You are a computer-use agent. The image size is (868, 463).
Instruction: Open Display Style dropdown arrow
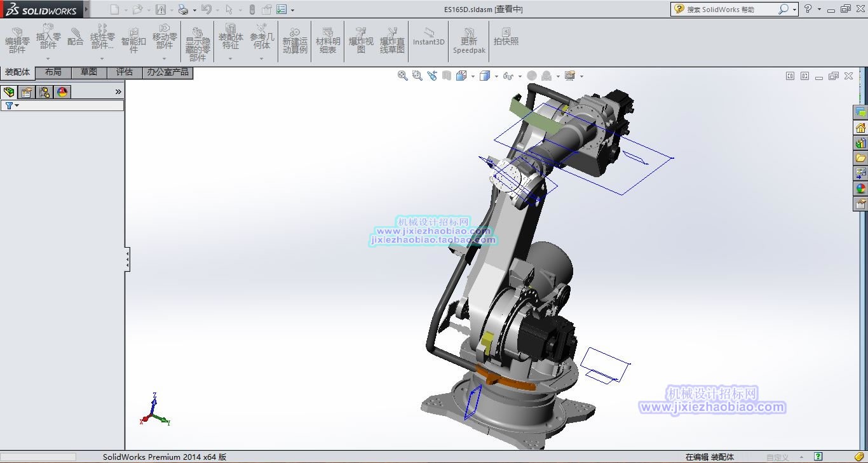click(x=496, y=76)
